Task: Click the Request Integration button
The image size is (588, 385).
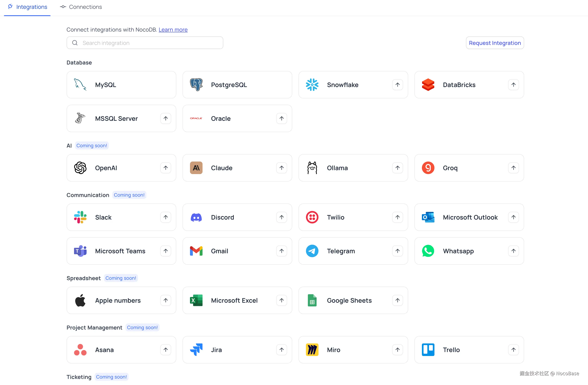Action: (495, 43)
